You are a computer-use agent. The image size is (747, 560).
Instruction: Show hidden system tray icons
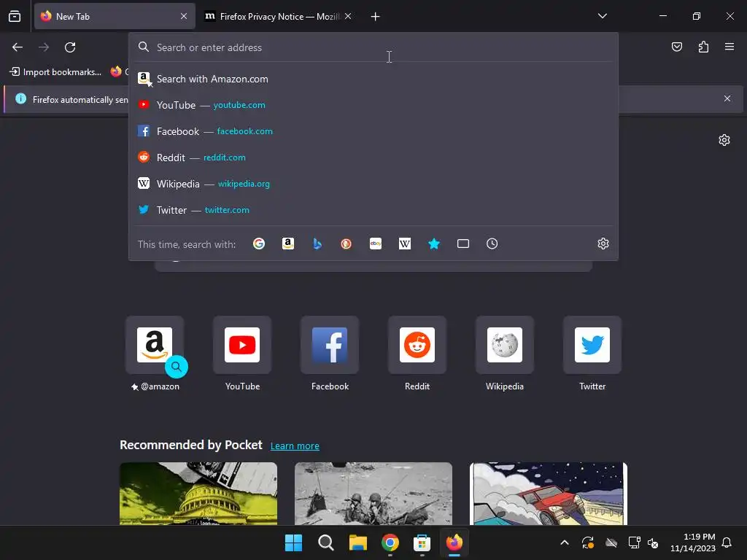click(x=565, y=542)
